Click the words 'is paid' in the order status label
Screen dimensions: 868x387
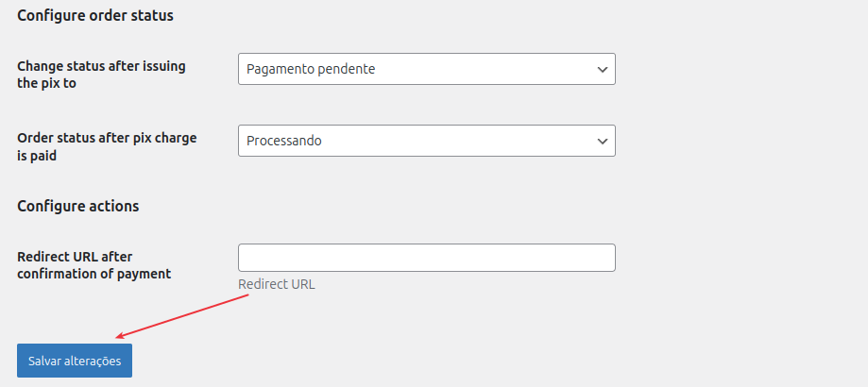[38, 156]
